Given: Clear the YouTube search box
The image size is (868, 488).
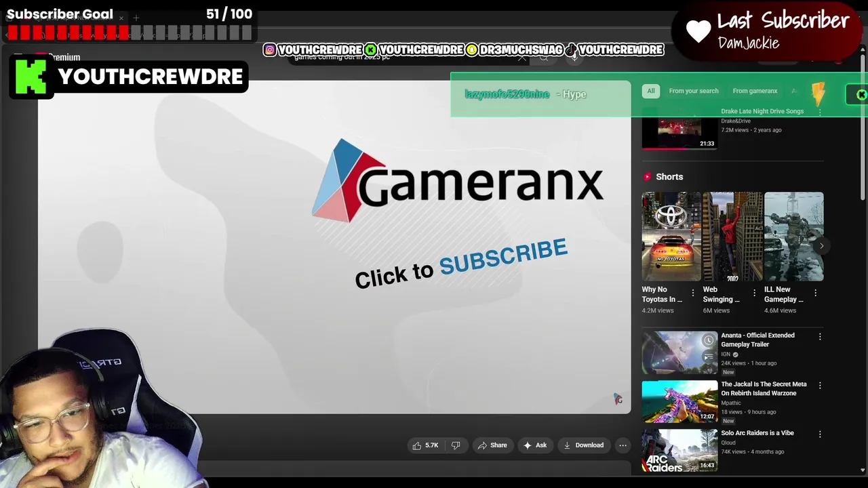Looking at the screenshot, I should click(x=522, y=58).
